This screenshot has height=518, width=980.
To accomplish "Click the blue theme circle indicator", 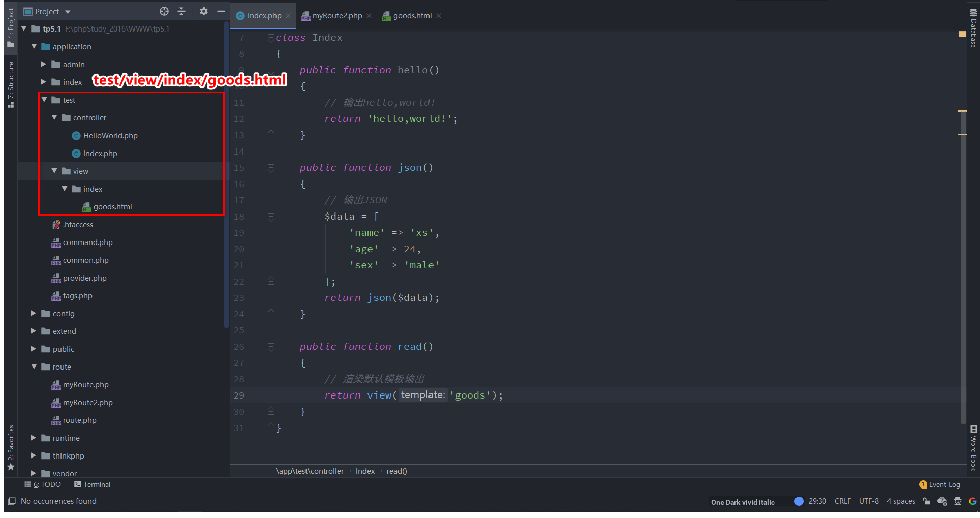I will 799,501.
